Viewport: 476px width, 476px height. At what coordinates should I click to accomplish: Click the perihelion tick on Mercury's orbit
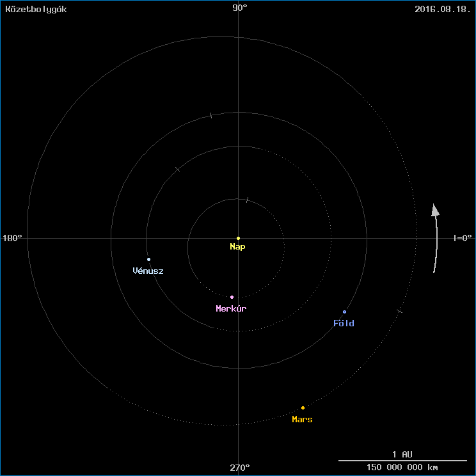point(247,200)
